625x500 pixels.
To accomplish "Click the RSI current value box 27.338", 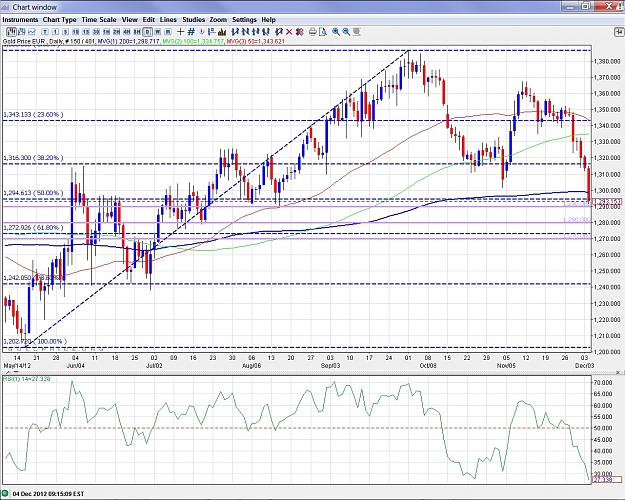I will pyautogui.click(x=607, y=479).
